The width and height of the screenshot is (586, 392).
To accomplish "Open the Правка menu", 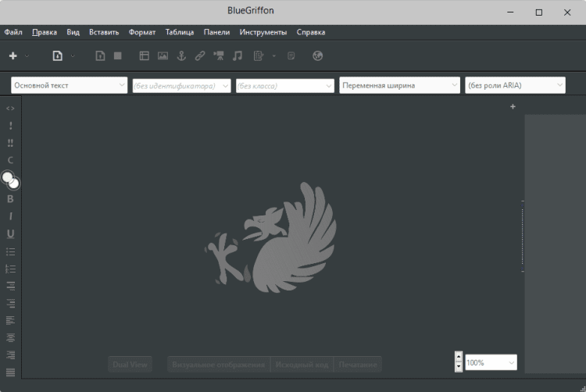I will (x=45, y=32).
